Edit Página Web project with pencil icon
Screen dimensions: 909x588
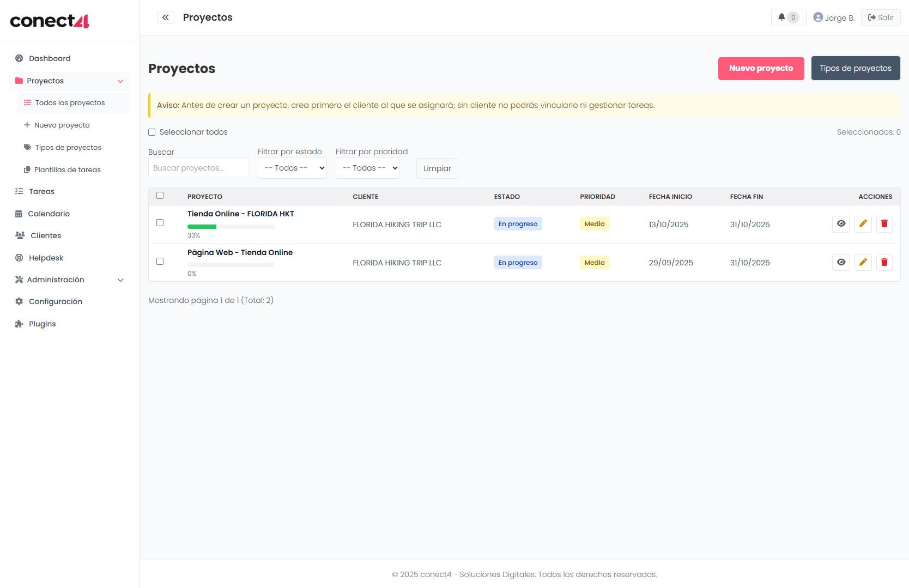click(863, 263)
